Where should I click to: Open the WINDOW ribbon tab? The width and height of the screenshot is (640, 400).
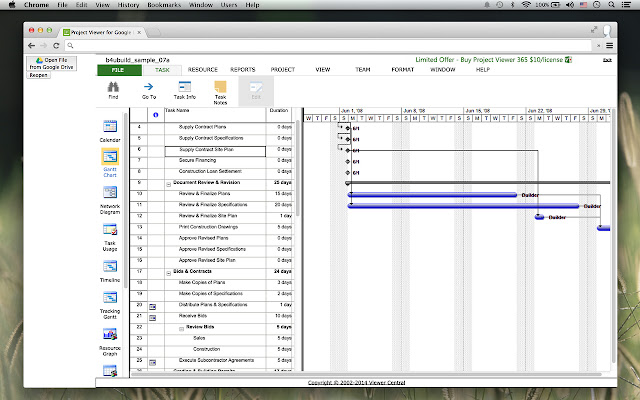point(442,70)
